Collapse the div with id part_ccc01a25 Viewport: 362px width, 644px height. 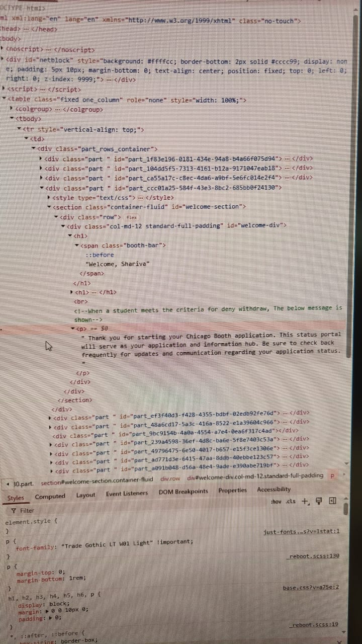(41, 188)
